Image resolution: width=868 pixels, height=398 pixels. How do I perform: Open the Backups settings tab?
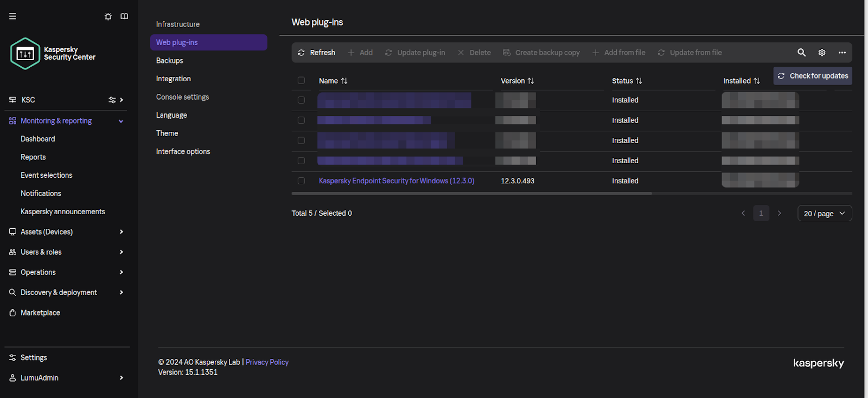point(170,61)
